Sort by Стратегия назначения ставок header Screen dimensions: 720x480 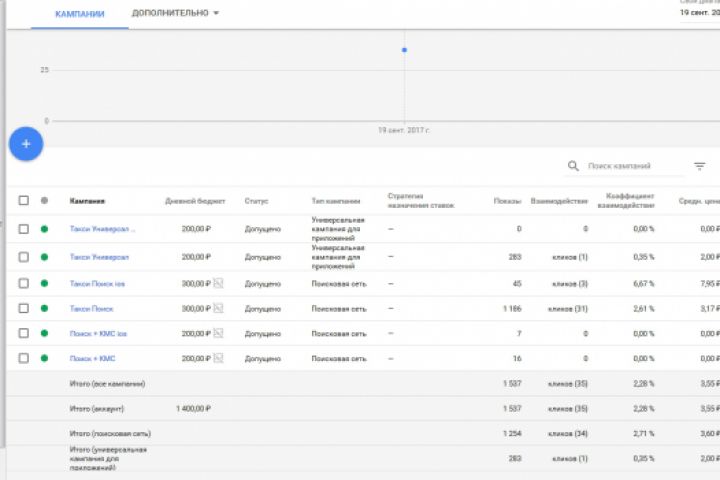tap(421, 201)
